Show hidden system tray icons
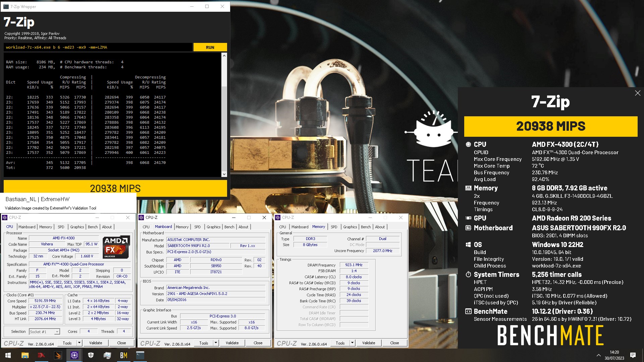Viewport: 644px width, 362px height. pos(598,355)
